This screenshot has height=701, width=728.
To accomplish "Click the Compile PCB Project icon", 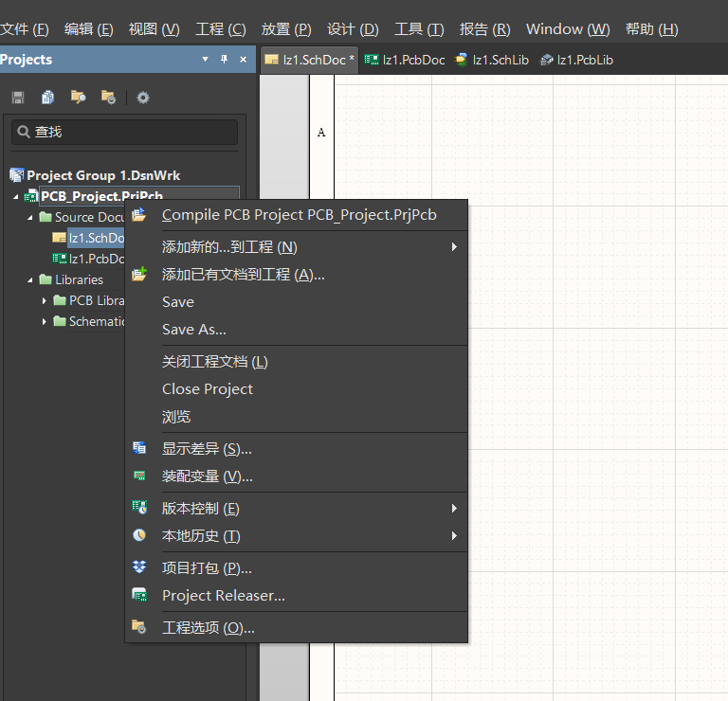I will pos(139,214).
